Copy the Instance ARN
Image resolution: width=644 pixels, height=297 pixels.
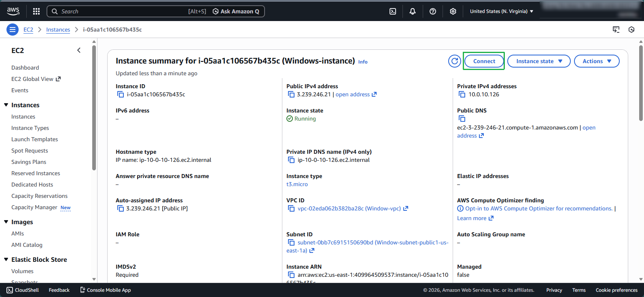(x=291, y=275)
